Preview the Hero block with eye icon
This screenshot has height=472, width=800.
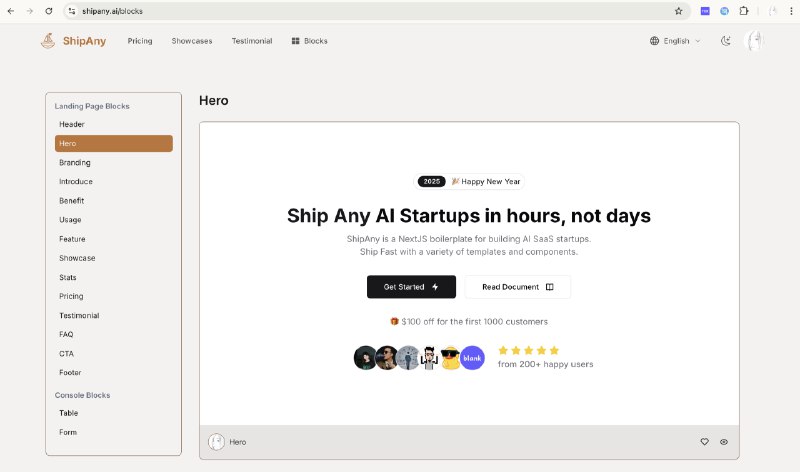[x=724, y=442]
